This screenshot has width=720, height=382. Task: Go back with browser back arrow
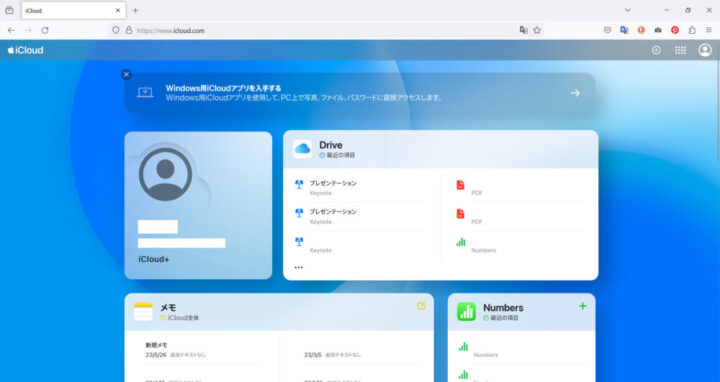(11, 30)
